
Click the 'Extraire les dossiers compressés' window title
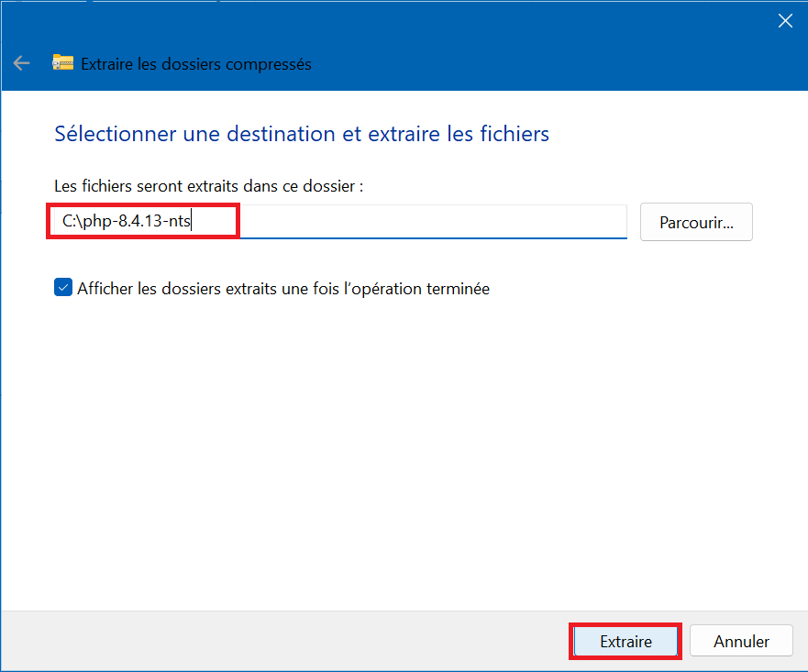(x=196, y=64)
